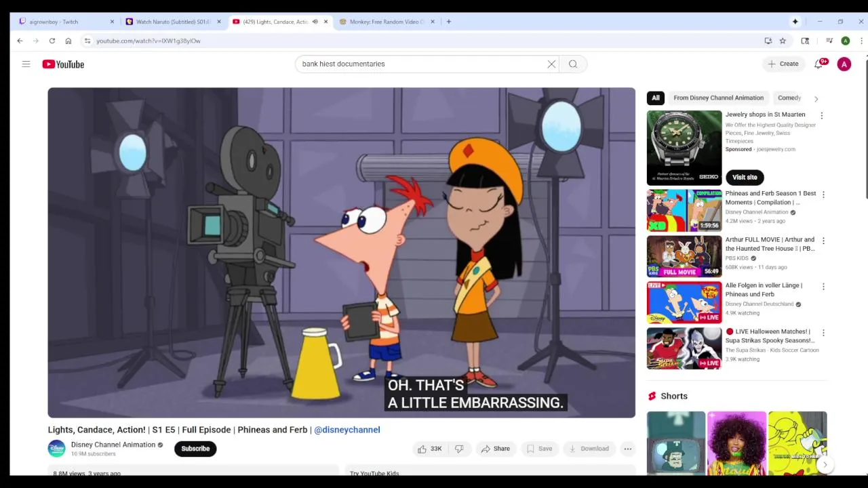Open a new browser tab
The image size is (868, 488).
448,22
